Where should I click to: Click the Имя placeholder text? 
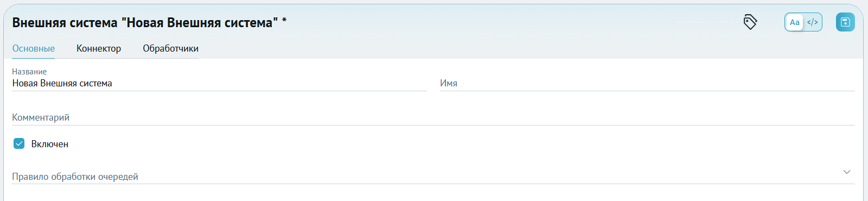pos(449,83)
